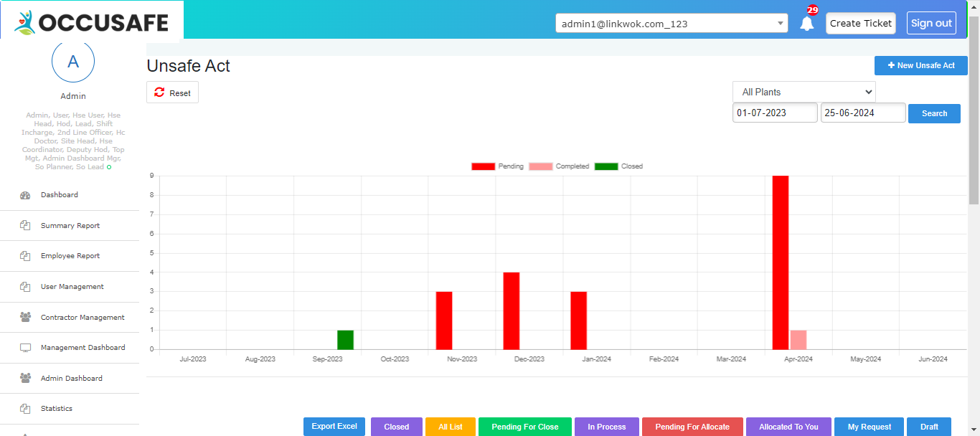Show the Closed list

tap(397, 427)
